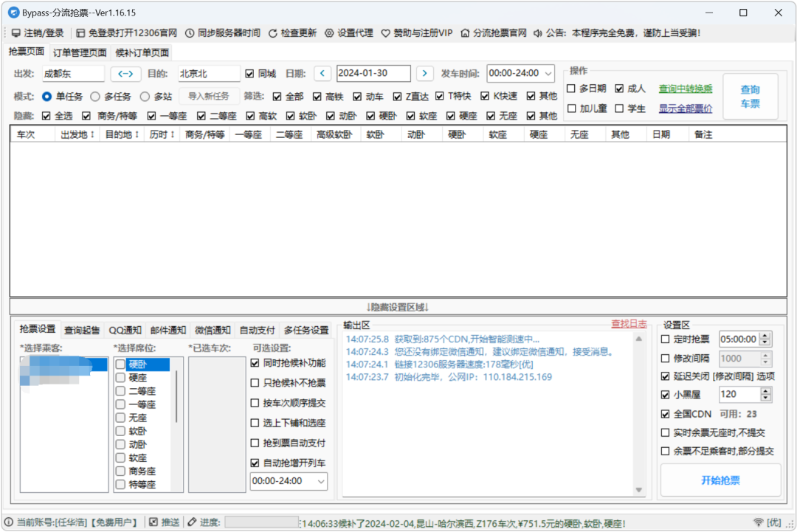Click the 注销/登录 login icon
797x532 pixels.
(x=15, y=33)
